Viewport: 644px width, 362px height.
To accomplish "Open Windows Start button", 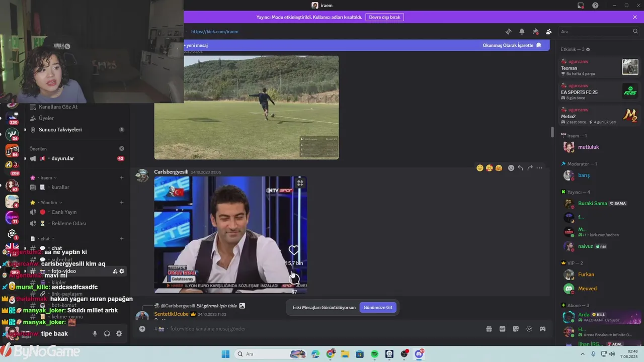I will [225, 354].
